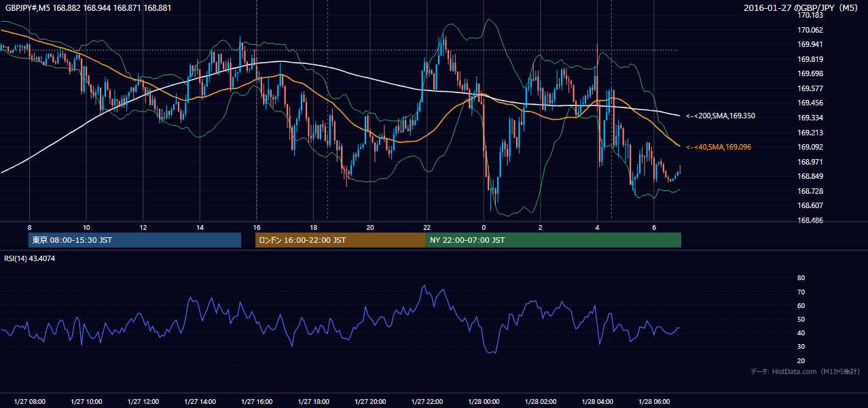
Task: Click the 169.698 price axis label
Action: [810, 73]
